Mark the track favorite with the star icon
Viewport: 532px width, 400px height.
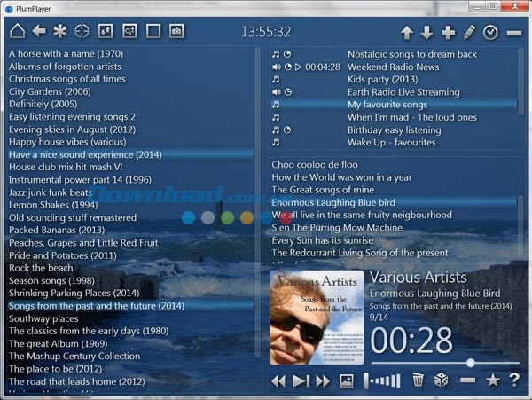point(492,381)
